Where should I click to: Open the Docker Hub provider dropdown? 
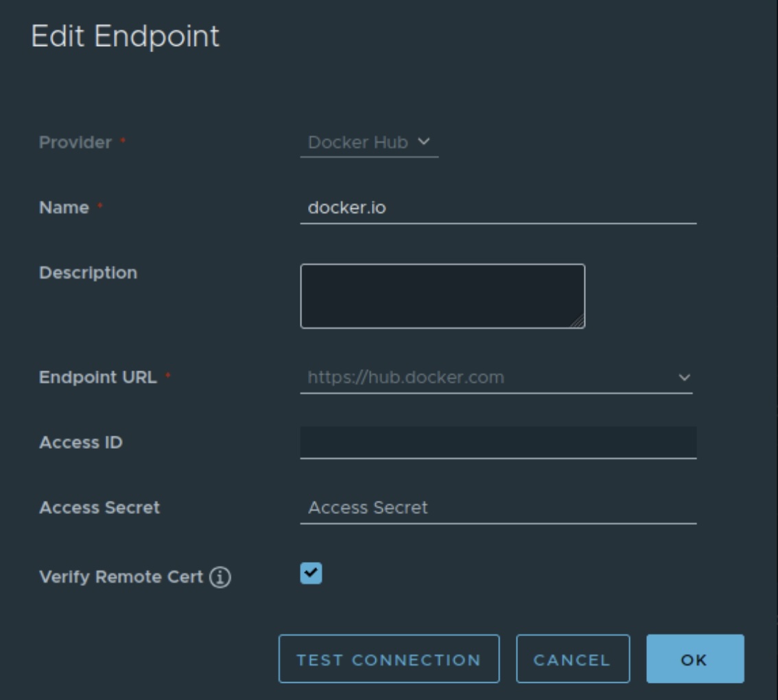368,143
